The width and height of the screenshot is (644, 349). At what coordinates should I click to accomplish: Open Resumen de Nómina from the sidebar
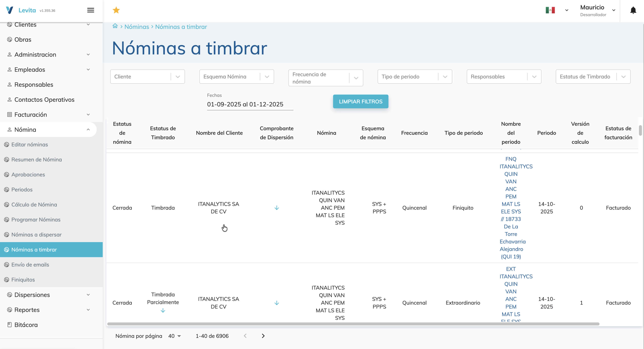[x=36, y=159]
